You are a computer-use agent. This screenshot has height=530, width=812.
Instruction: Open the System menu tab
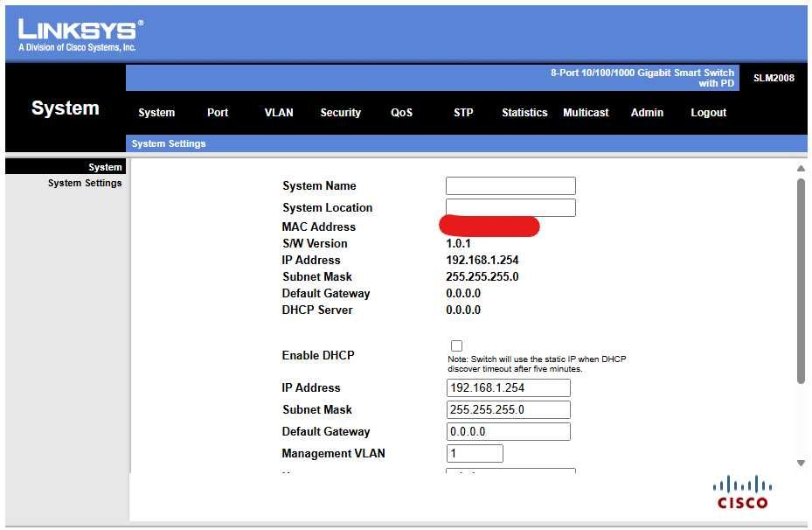[x=156, y=113]
